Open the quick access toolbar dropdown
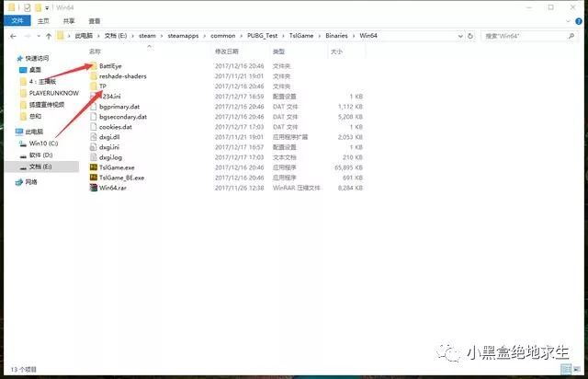The height and width of the screenshot is (379, 588). pyautogui.click(x=47, y=8)
